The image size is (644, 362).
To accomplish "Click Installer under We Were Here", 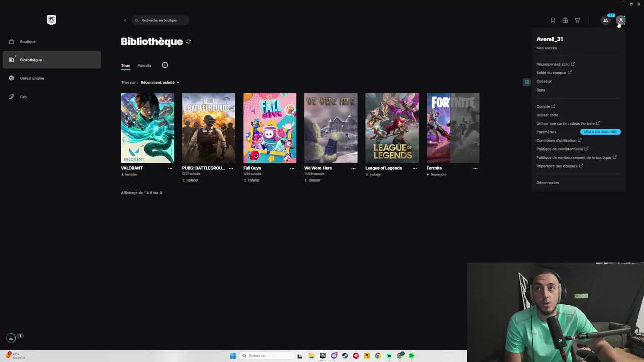I will (x=312, y=180).
